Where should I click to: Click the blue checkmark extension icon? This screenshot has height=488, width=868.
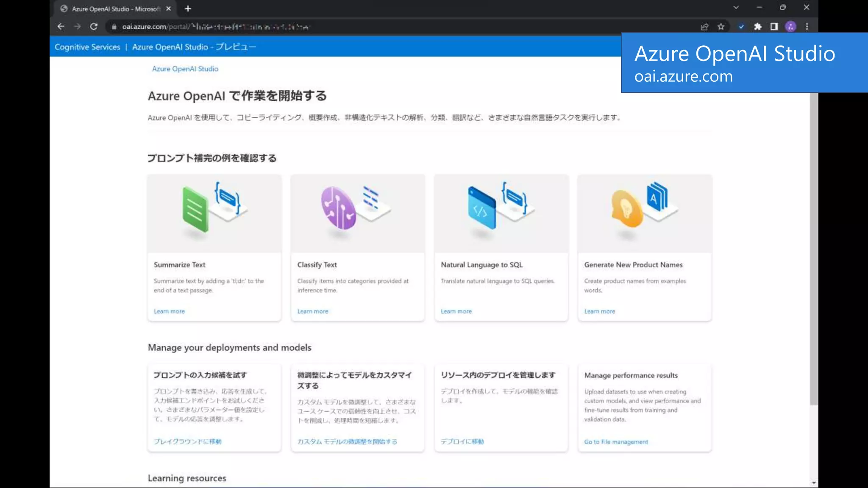coord(741,27)
